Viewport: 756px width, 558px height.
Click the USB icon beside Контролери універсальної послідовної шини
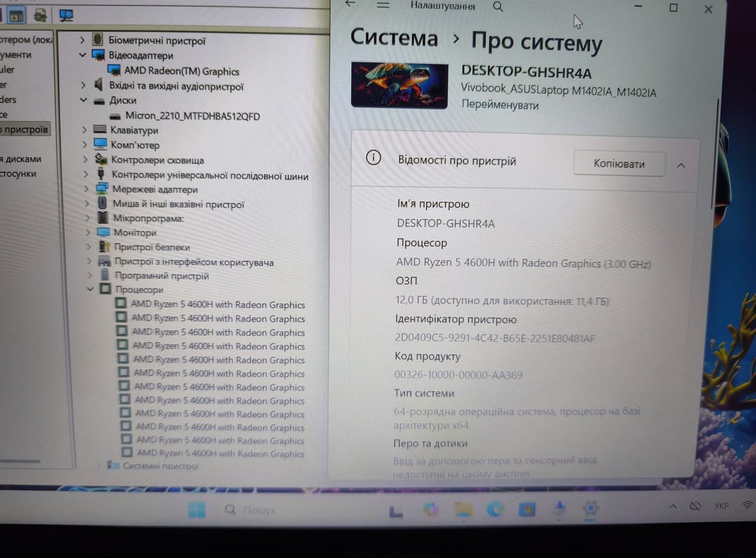coord(102,175)
